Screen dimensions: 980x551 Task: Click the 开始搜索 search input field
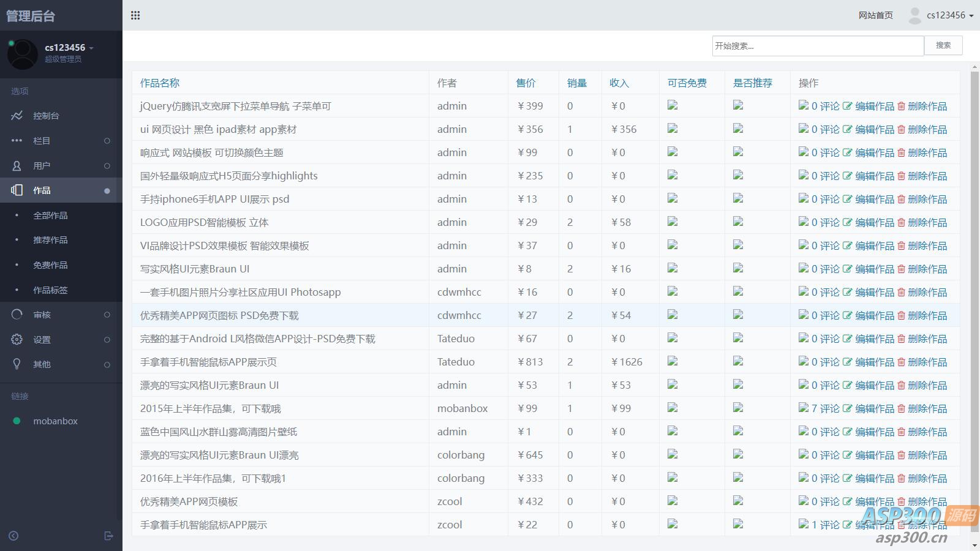[818, 46]
